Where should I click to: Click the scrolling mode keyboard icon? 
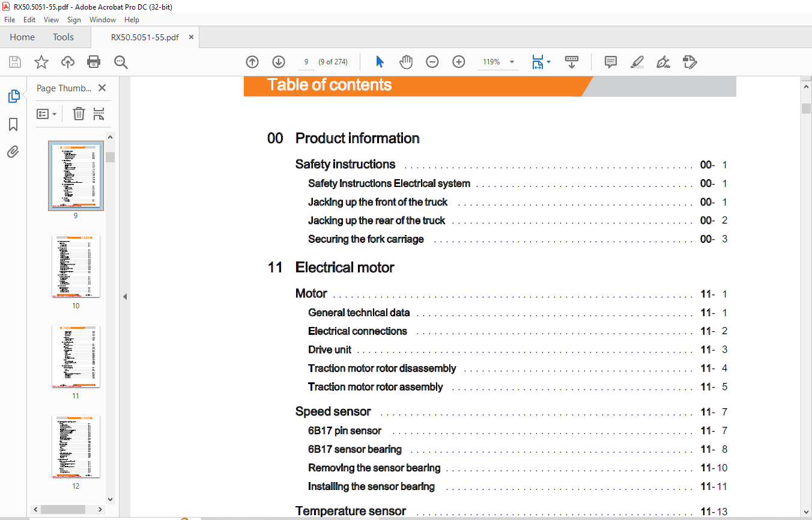pyautogui.click(x=572, y=62)
